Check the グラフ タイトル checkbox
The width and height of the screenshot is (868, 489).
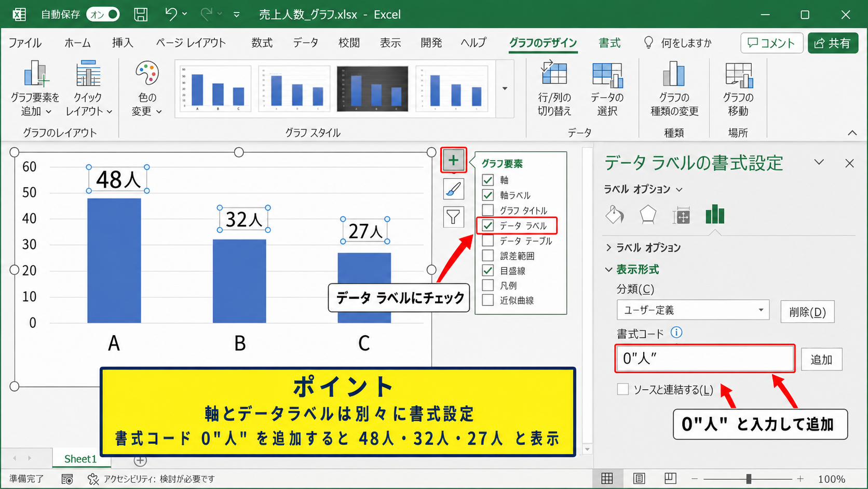[x=488, y=210]
